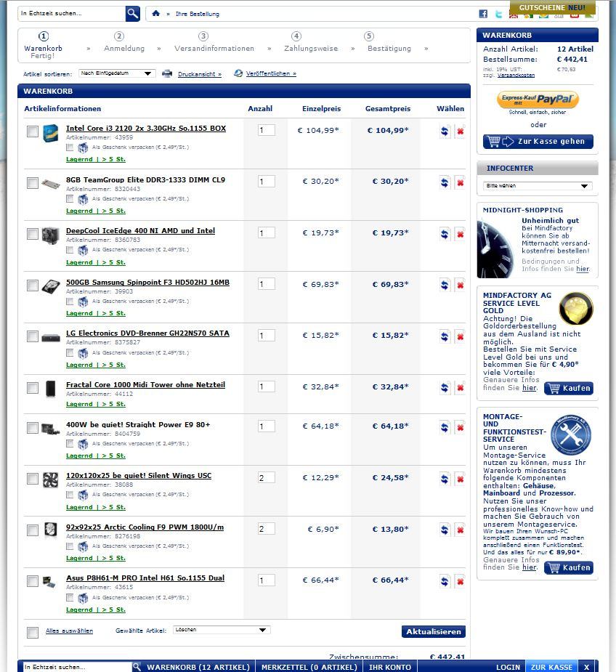The width and height of the screenshot is (616, 672).
Task: Click blue swap icon for Samsung Spinpoint F3
Action: 445,285
